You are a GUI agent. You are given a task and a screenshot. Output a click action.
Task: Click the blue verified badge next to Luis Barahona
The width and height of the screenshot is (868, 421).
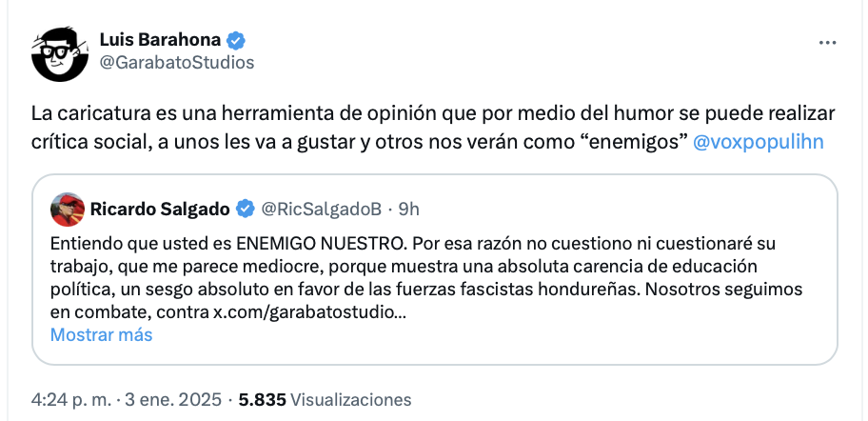click(x=237, y=40)
